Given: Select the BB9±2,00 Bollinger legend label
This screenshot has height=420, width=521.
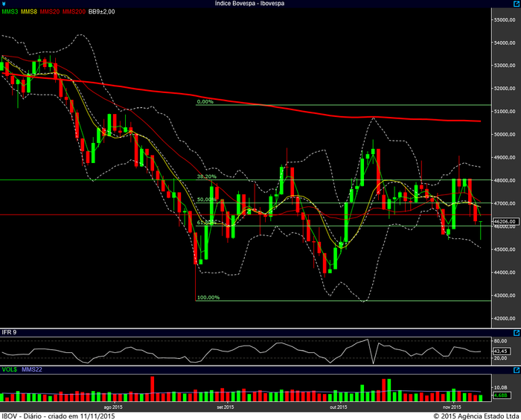Looking at the screenshot, I should pos(102,12).
